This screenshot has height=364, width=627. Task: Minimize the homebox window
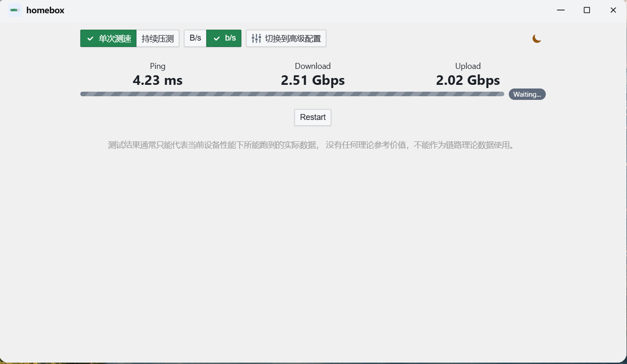[x=560, y=10]
